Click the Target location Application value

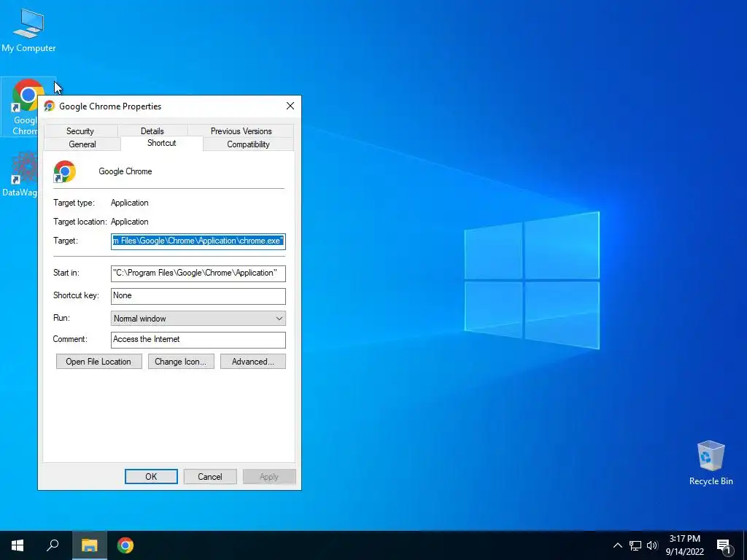[x=130, y=222]
